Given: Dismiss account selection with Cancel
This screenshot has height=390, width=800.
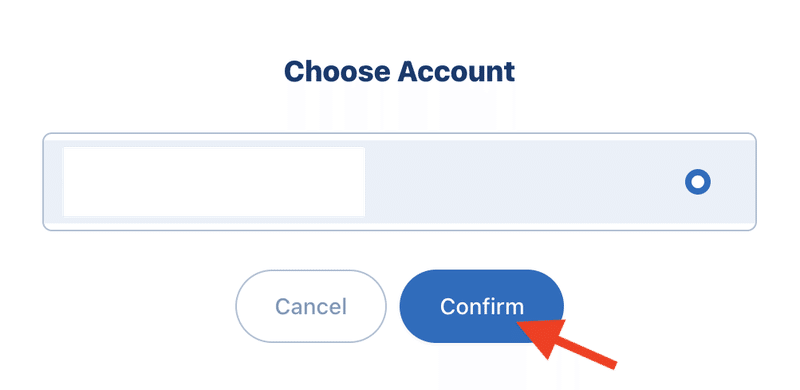Looking at the screenshot, I should click(x=311, y=306).
